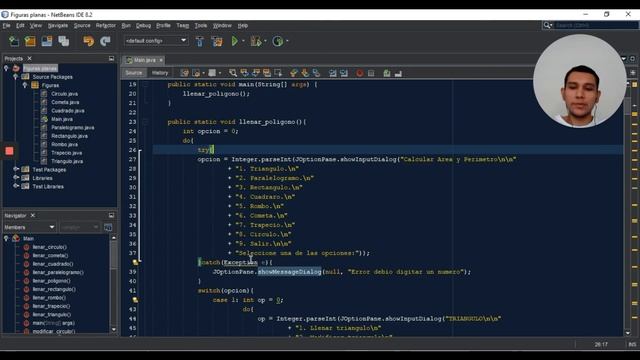Click the Build Project hammer icon

pyautogui.click(x=200, y=41)
